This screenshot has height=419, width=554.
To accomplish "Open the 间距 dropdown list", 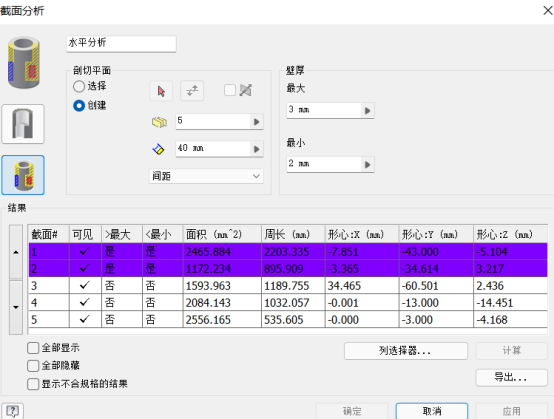I will (x=206, y=176).
